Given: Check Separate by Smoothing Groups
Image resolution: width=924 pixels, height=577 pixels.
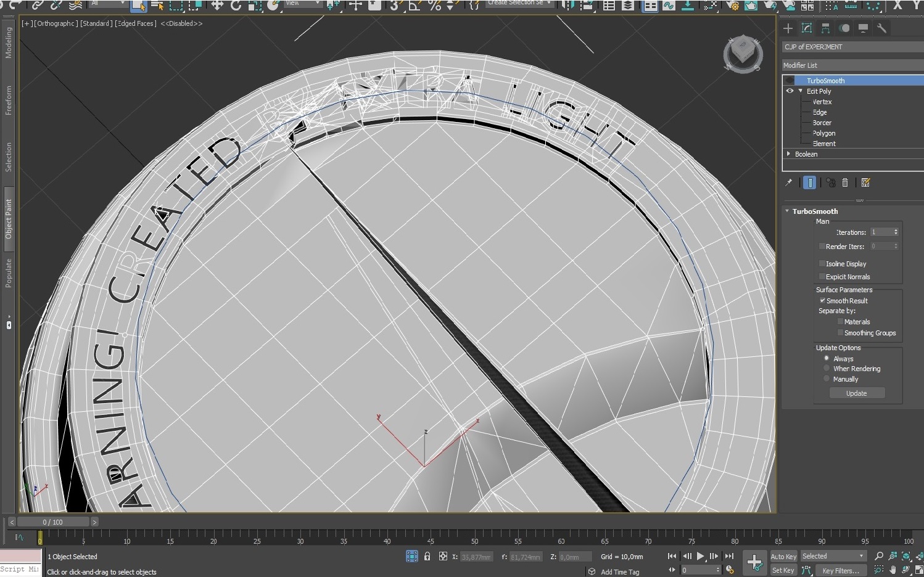Looking at the screenshot, I should pos(840,333).
